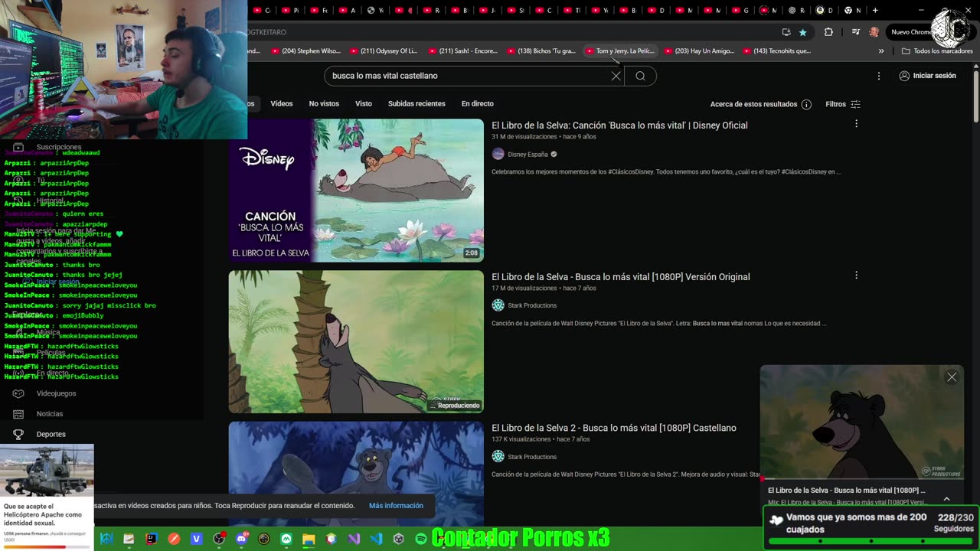Open Videojuegos in the sidebar
Screen dimensions: 980x551
click(x=57, y=393)
